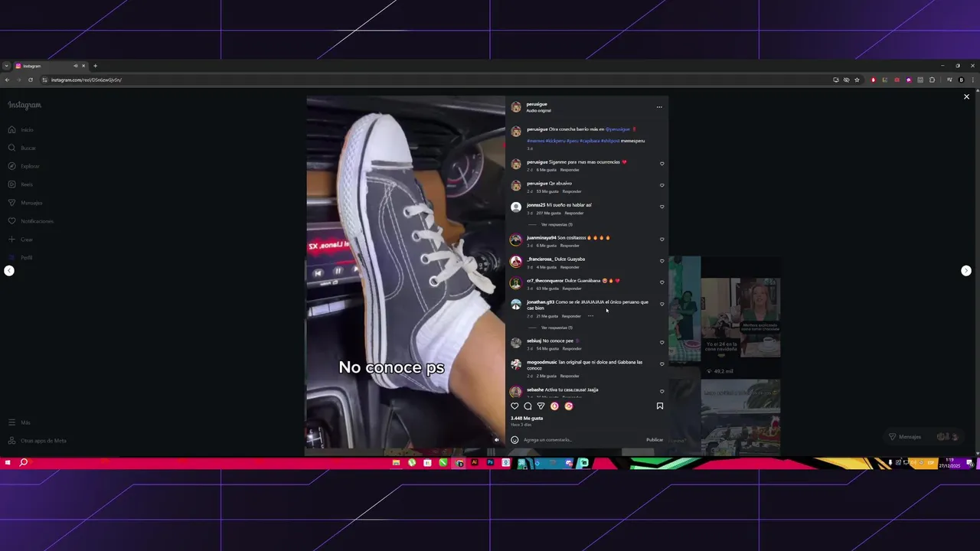Like jonnss25's comment
The height and width of the screenshot is (551, 980).
pos(662,207)
